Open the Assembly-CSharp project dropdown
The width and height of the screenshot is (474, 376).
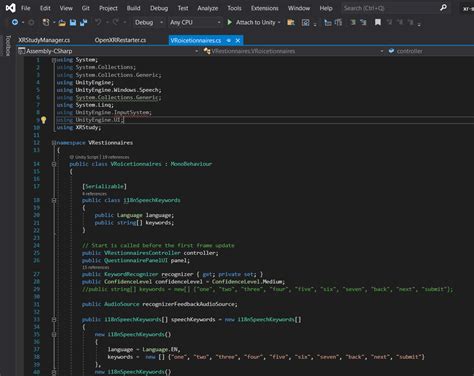pyautogui.click(x=108, y=51)
